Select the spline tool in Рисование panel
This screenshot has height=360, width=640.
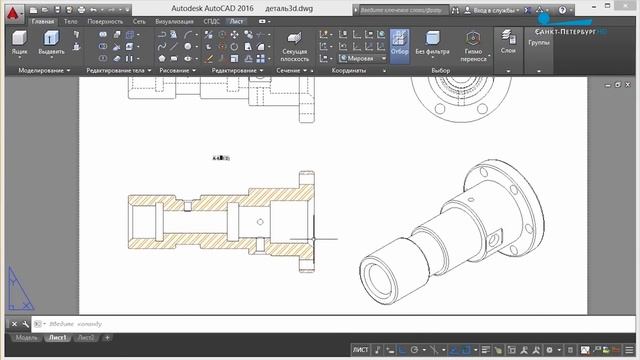tap(162, 47)
